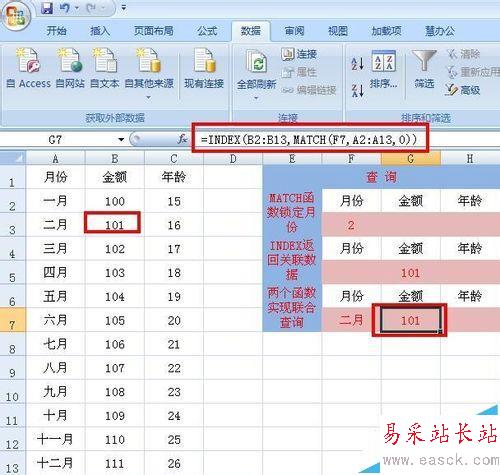This screenshot has height=475, width=500.
Task: Open the 慧办公 tab
Action: [x=440, y=31]
